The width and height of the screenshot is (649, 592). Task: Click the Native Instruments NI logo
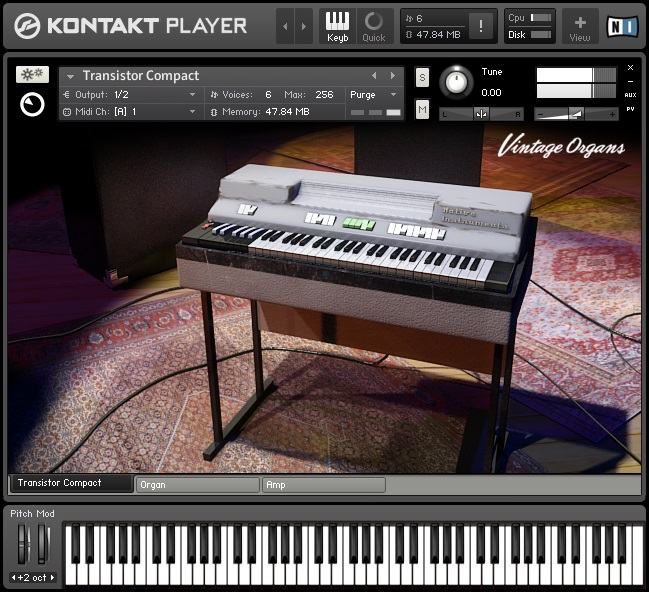pos(622,26)
